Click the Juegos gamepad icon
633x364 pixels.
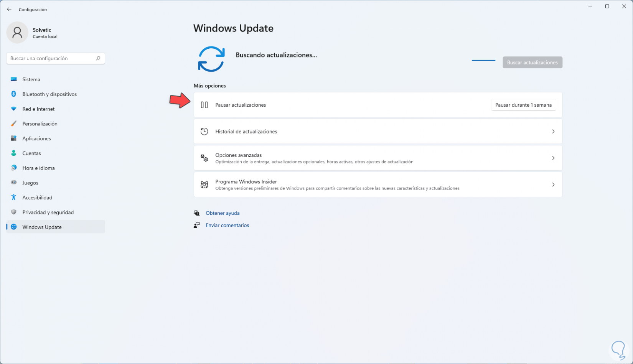tap(14, 183)
